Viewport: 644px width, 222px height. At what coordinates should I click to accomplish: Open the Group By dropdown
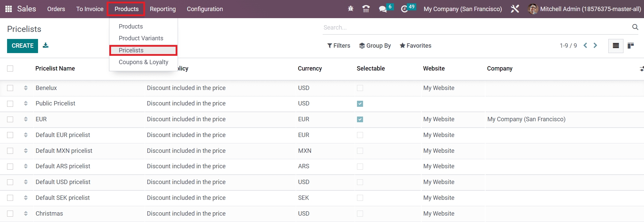click(375, 46)
